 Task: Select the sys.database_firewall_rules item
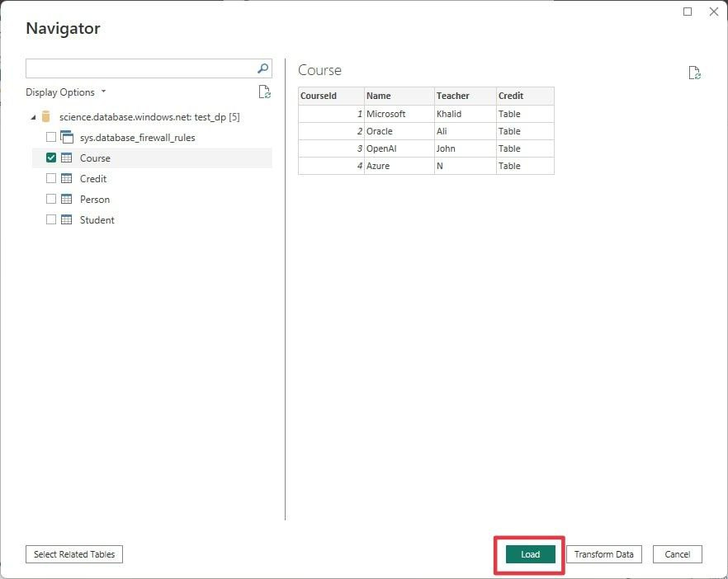pos(137,138)
